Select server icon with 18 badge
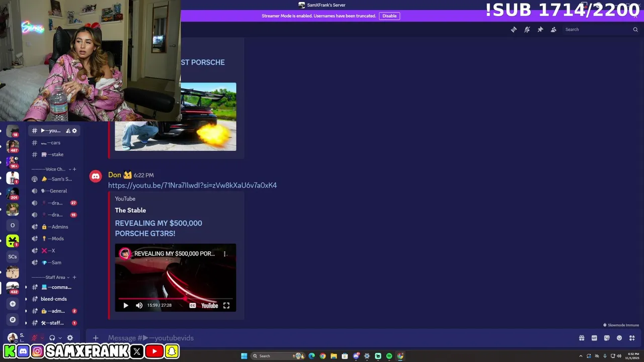The width and height of the screenshot is (644, 362). (x=13, y=131)
